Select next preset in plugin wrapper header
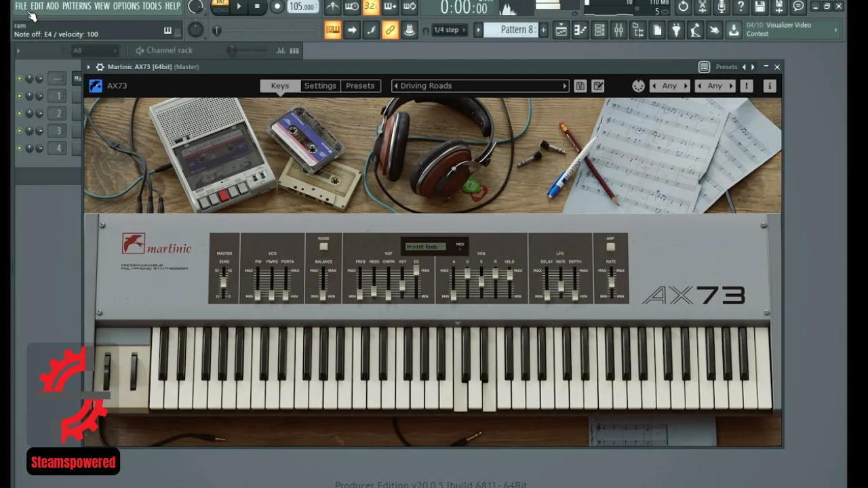This screenshot has width=868, height=488. pyautogui.click(x=753, y=67)
